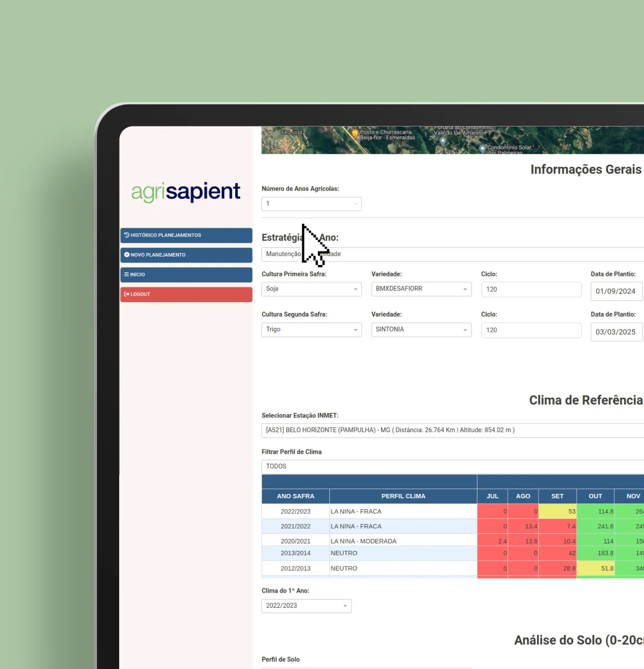
Task: Open the Clima do 1º Ano dropdown
Action: [306, 606]
